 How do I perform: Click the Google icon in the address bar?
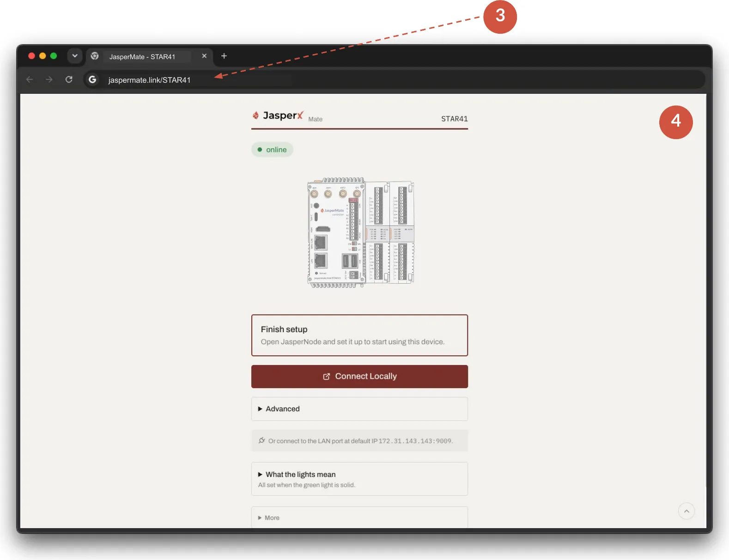coord(92,79)
